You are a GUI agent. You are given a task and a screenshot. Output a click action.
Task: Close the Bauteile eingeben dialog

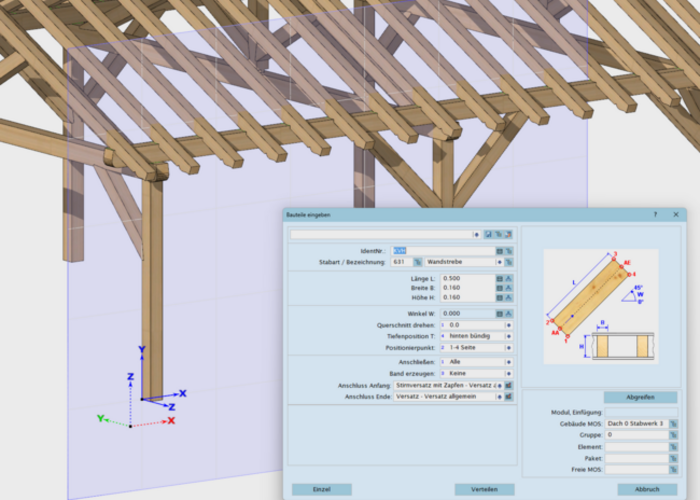[x=676, y=215]
